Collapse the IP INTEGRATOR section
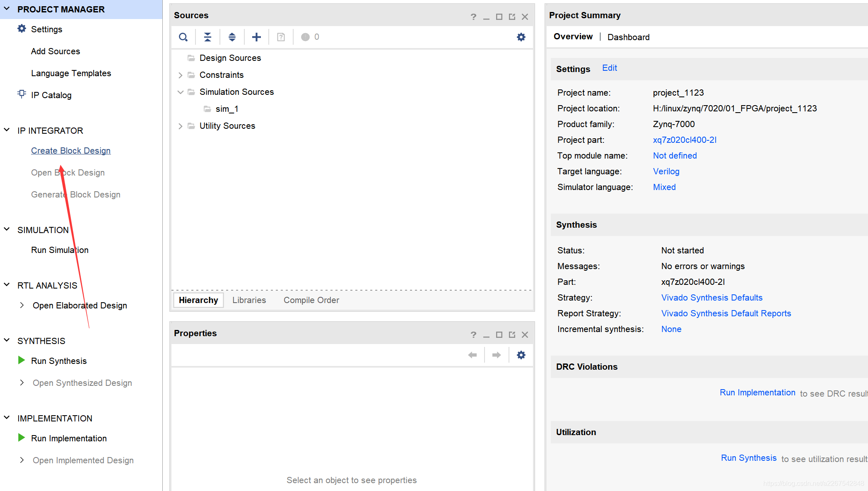 7,130
